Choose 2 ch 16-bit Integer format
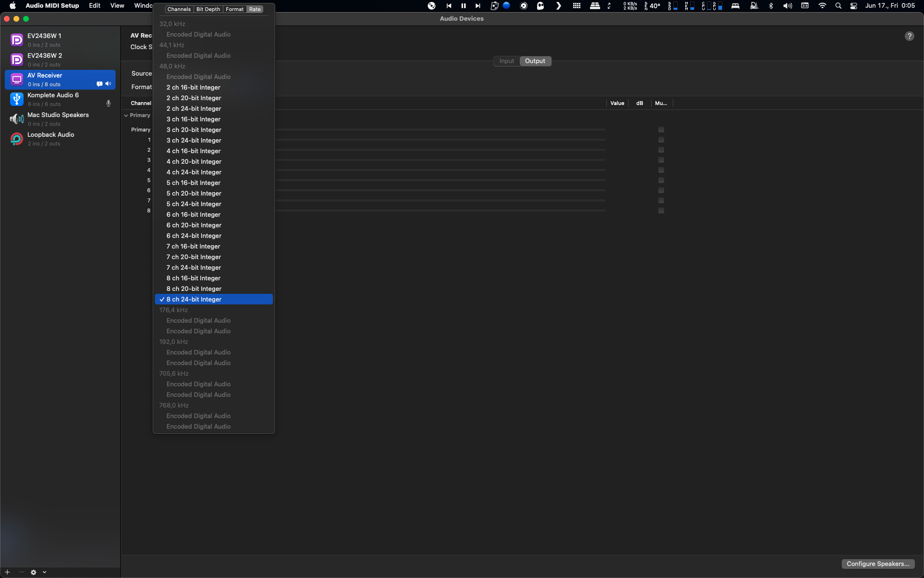Image resolution: width=924 pixels, height=578 pixels. point(193,88)
